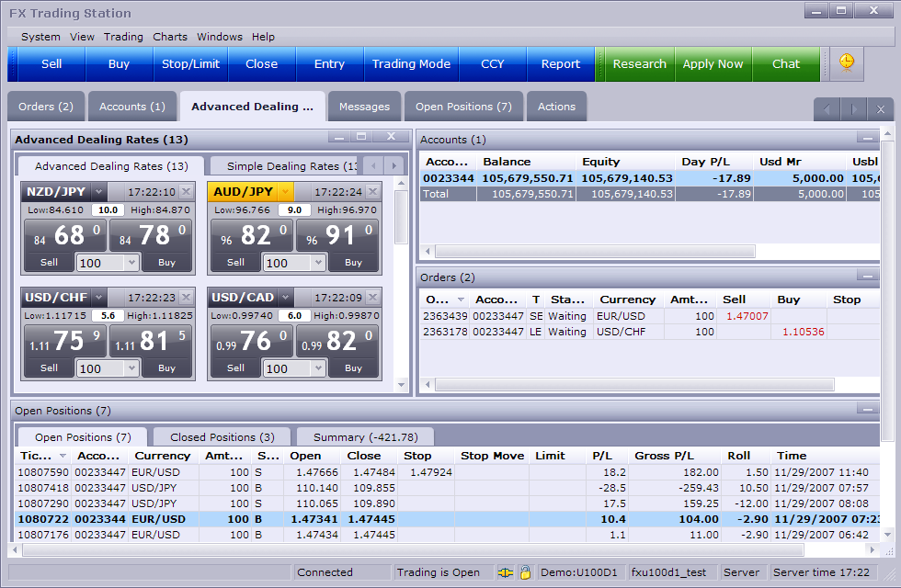Click the green Research button
Viewport: 901px width, 588px height.
[x=640, y=63]
